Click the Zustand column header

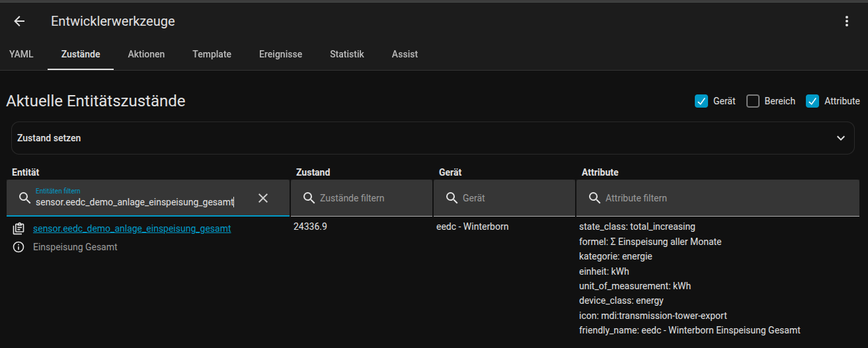pos(313,172)
